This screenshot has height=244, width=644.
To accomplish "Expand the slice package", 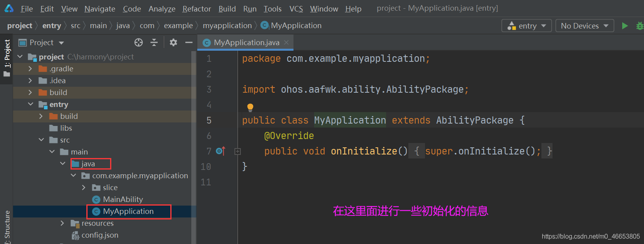I will [84, 188].
